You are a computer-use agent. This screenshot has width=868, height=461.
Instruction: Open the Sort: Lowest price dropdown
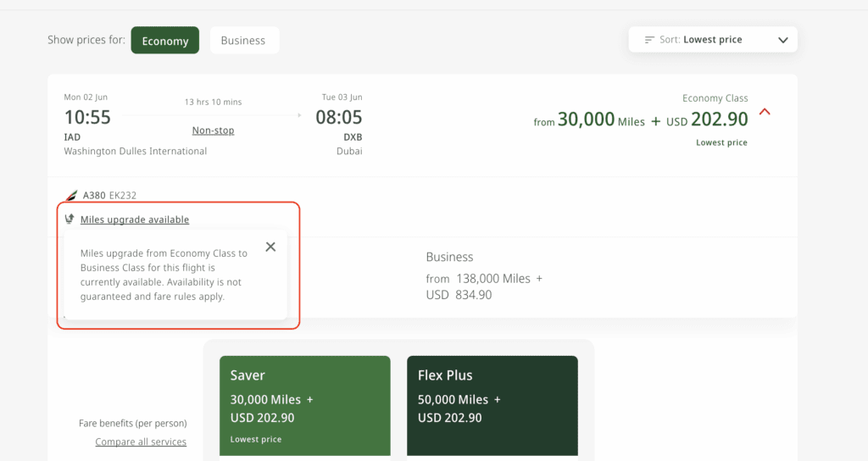tap(712, 40)
